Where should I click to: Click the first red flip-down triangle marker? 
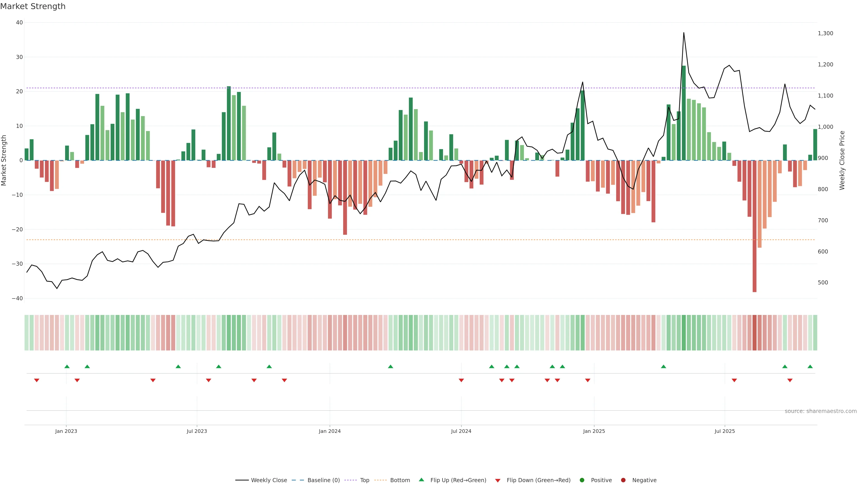pos(37,380)
